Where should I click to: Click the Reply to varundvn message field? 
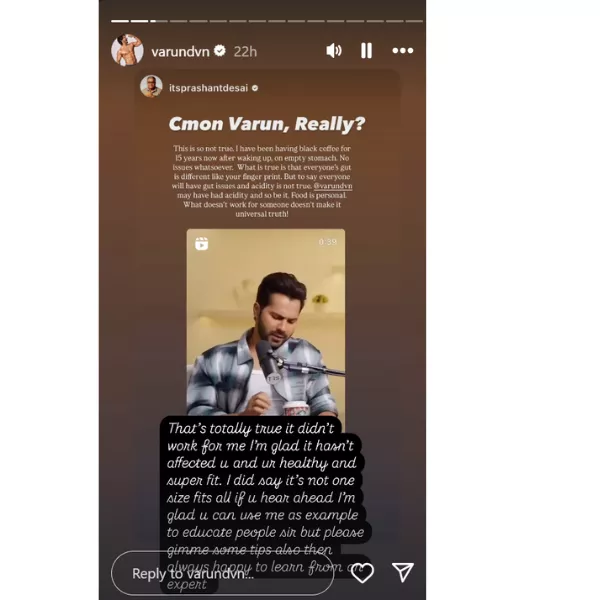click(x=222, y=573)
